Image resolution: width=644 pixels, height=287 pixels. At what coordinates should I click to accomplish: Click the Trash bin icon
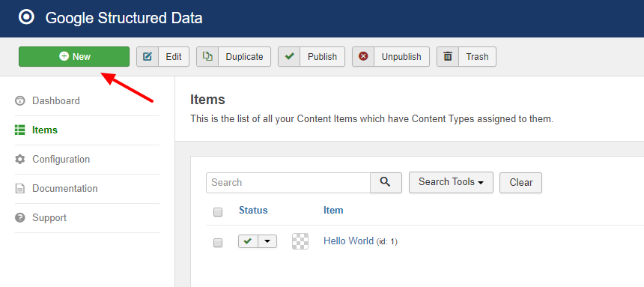coord(448,56)
